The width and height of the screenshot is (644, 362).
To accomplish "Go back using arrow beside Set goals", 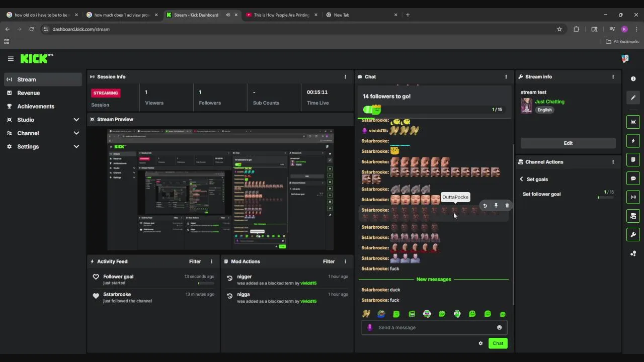I will point(521,179).
